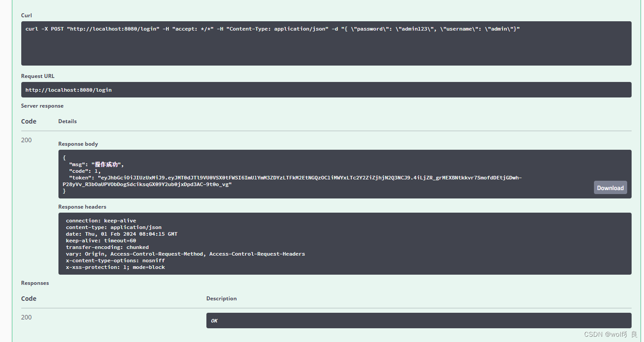Click the second token line starting with P28yVv

[x=147, y=184]
